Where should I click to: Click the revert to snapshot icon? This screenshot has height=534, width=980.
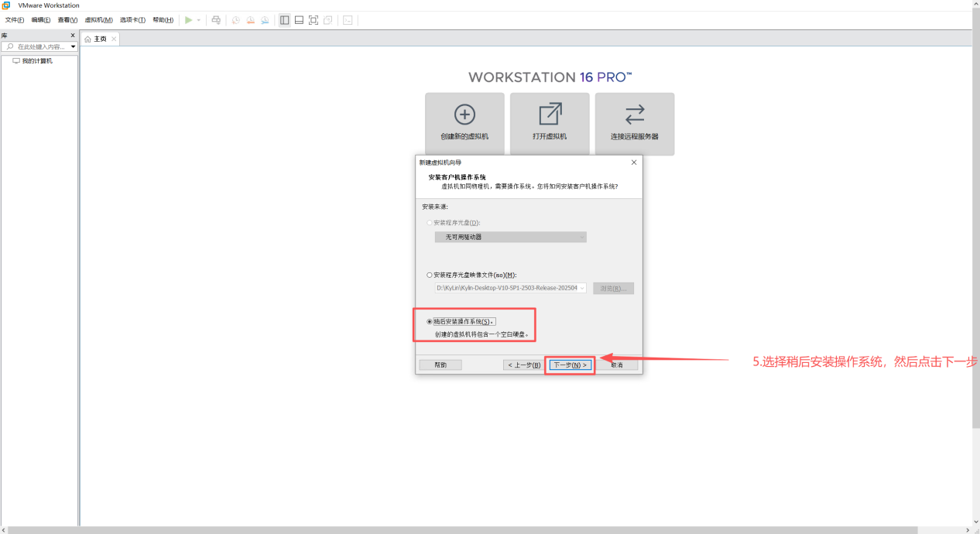coord(251,20)
